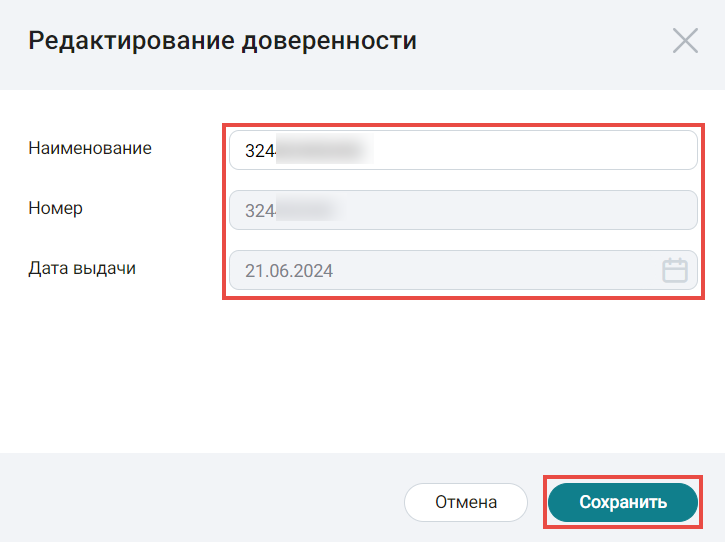Viewport: 725px width, 542px height.
Task: Click the Дата выдачи date field
Action: coord(463,270)
